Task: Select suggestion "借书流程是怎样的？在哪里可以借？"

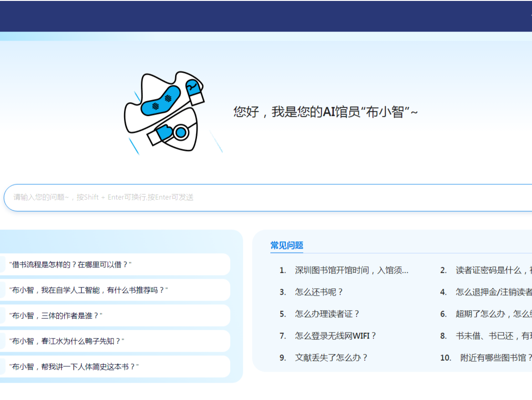Action: coord(115,265)
